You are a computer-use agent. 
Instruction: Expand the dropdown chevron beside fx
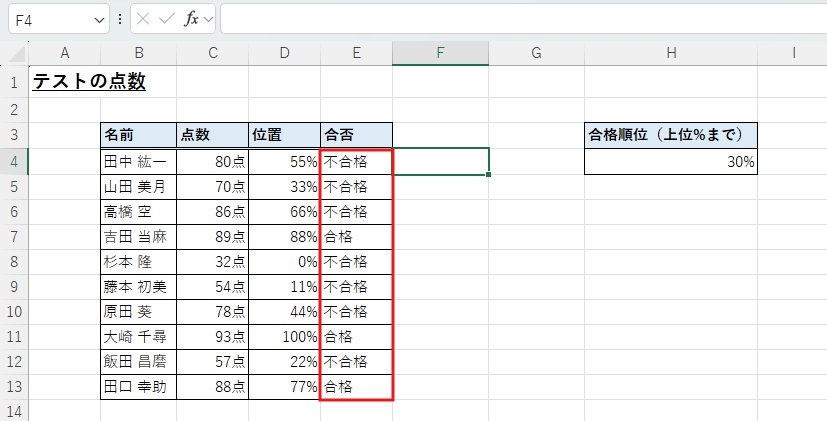point(209,19)
